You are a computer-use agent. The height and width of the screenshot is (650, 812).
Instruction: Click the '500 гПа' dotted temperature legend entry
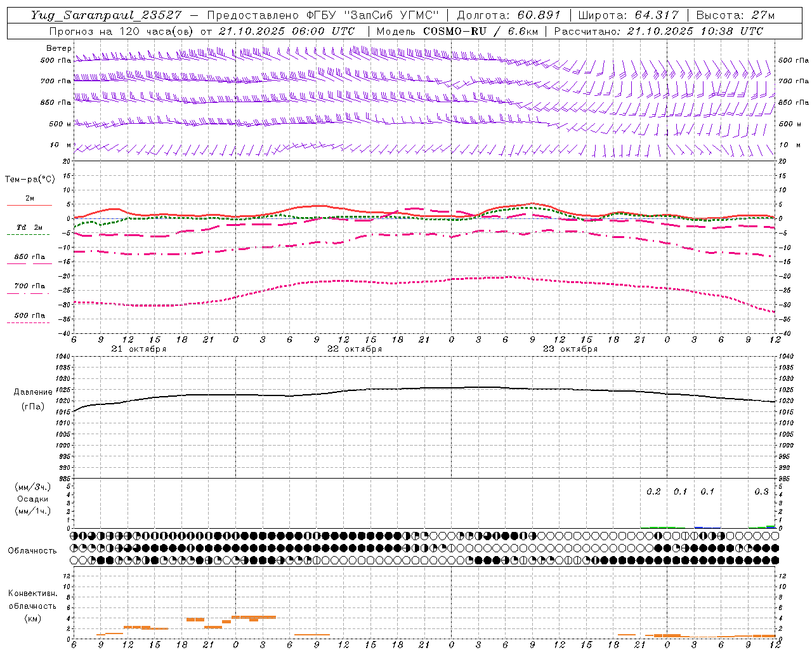click(x=29, y=315)
